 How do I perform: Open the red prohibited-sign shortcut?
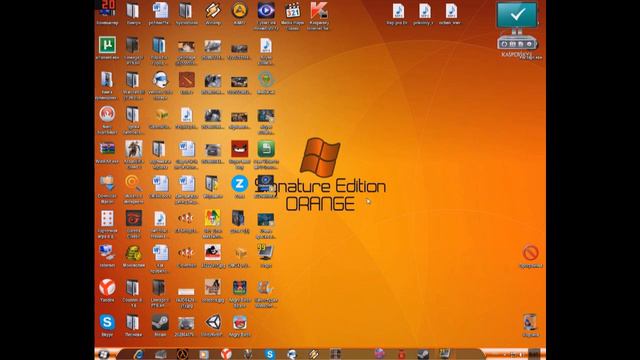coord(530,253)
